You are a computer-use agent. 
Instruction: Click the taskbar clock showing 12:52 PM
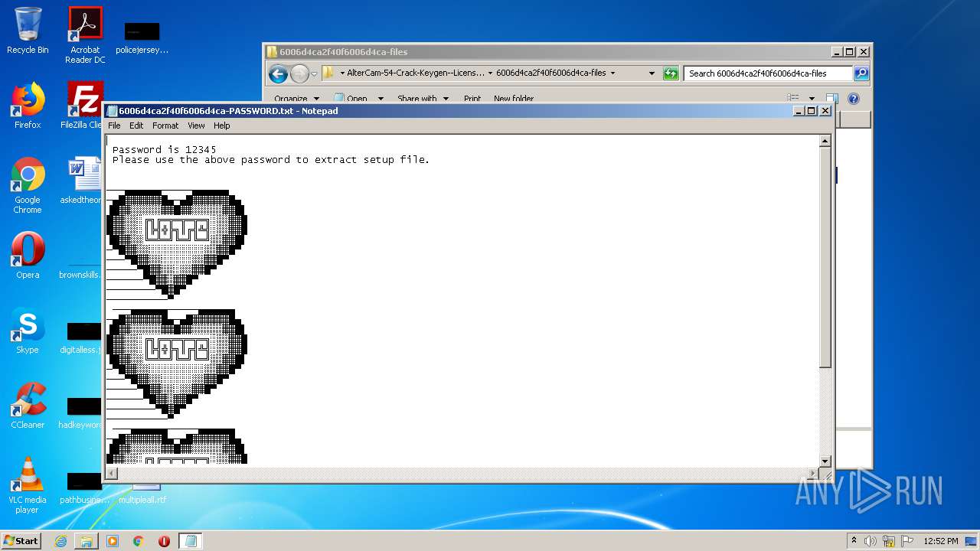click(x=941, y=541)
